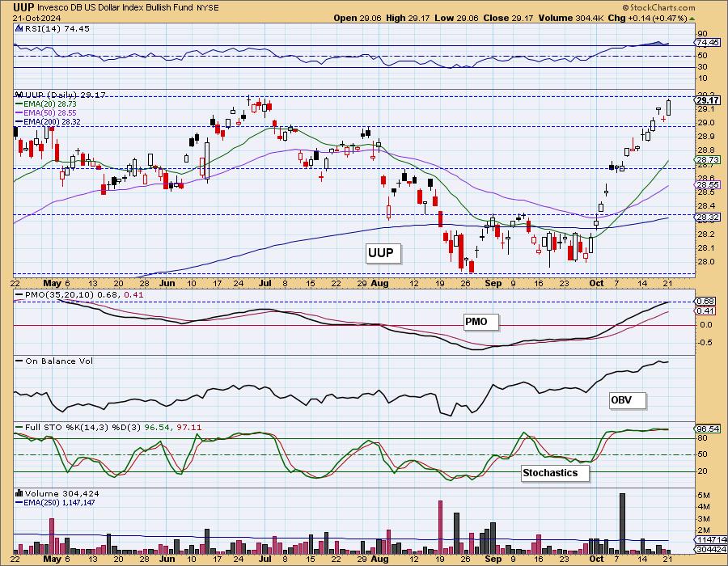This screenshot has height=566, width=728.
Task: Click the Volume 304,424 legend label
Action: point(57,493)
